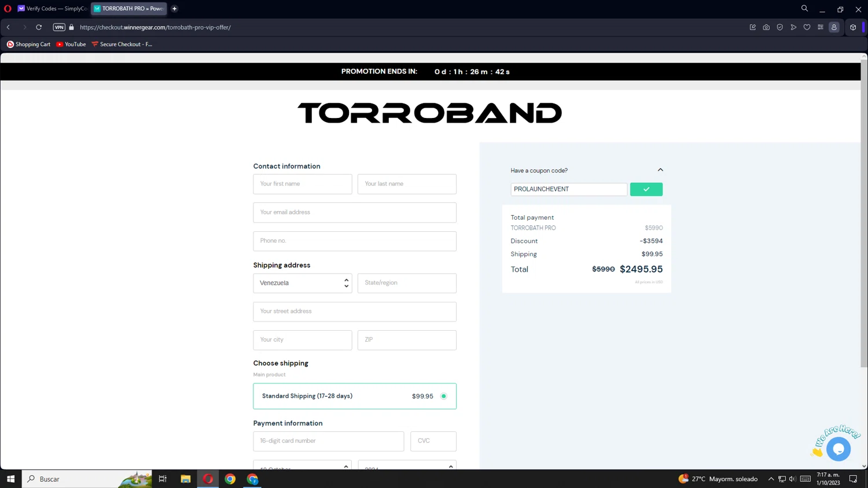Click the browser forward arrow

pos(24,27)
